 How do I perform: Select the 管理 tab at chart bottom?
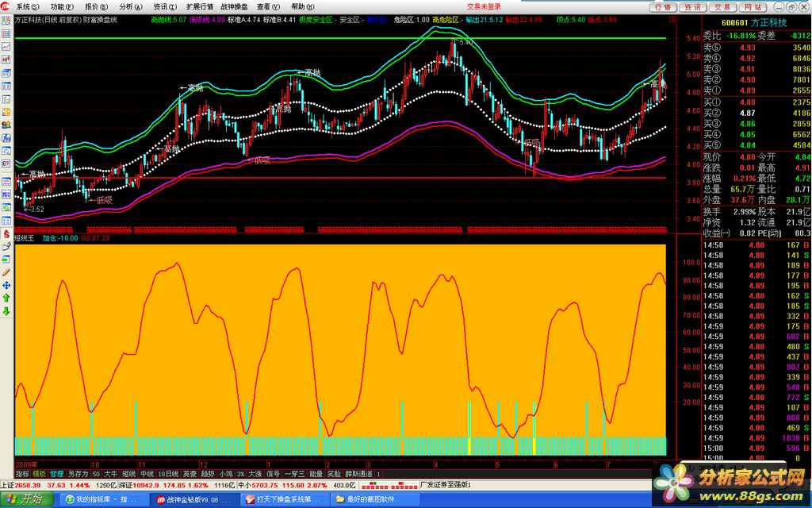click(x=56, y=474)
